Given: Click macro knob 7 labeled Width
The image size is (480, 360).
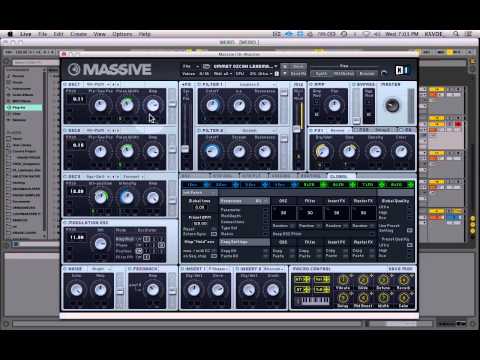Looking at the screenshot, I should (383, 297).
